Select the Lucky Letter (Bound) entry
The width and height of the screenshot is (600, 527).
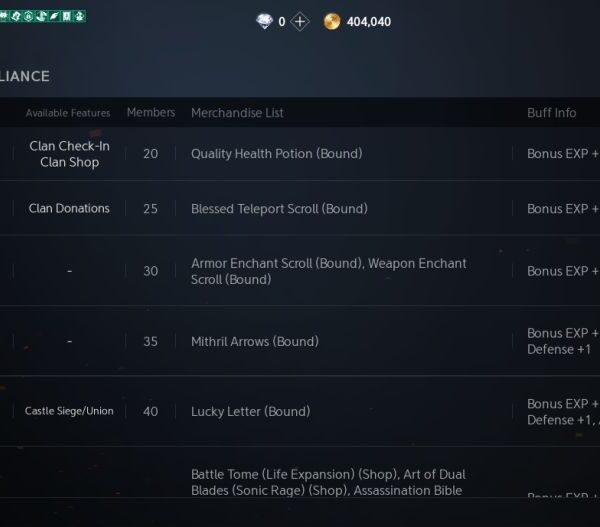pyautogui.click(x=250, y=411)
